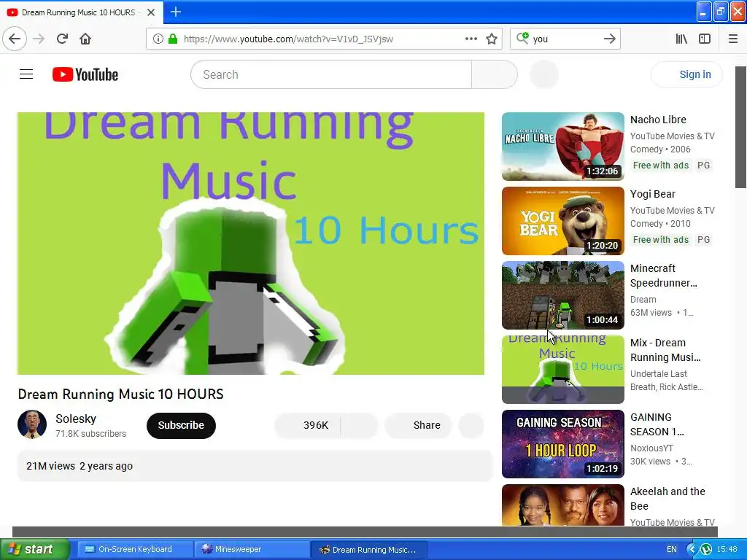
Task: Click the browser search box containing 'you'
Action: 565,39
